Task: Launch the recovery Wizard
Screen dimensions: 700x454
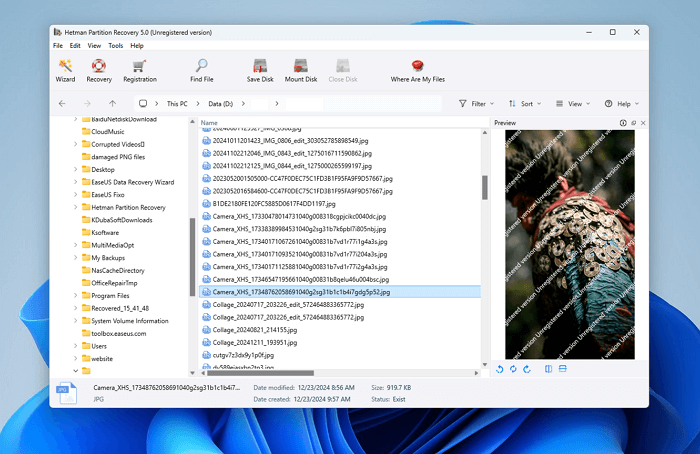Action: pyautogui.click(x=65, y=69)
